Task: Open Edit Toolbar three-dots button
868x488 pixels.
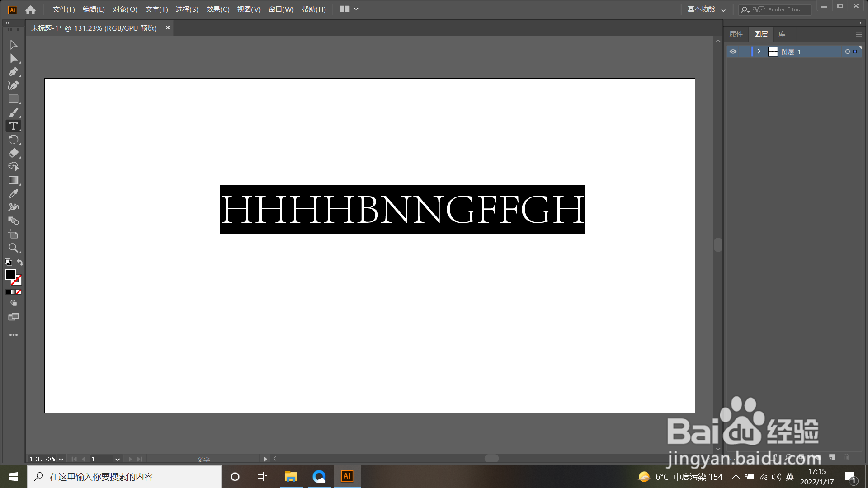Action: point(13,335)
